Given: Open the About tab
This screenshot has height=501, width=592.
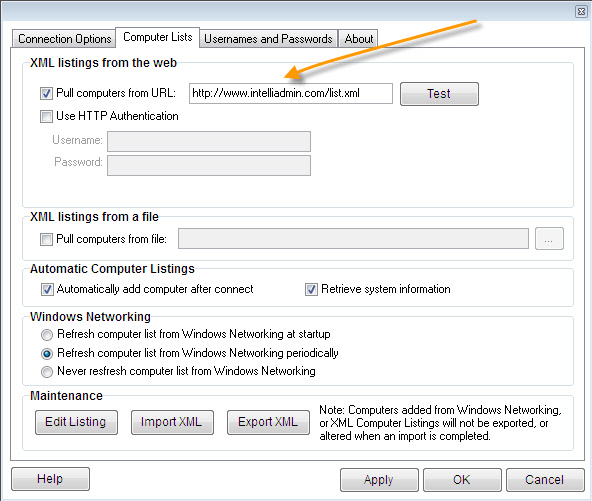Looking at the screenshot, I should tap(358, 39).
